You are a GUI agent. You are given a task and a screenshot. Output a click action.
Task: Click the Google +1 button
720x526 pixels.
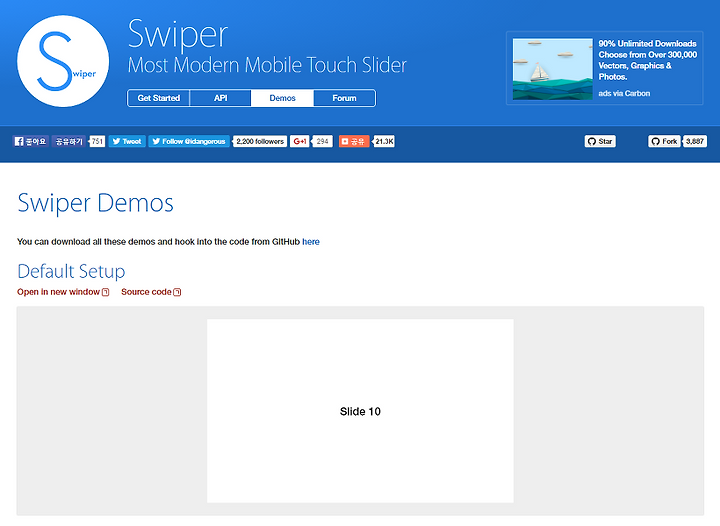(x=299, y=141)
